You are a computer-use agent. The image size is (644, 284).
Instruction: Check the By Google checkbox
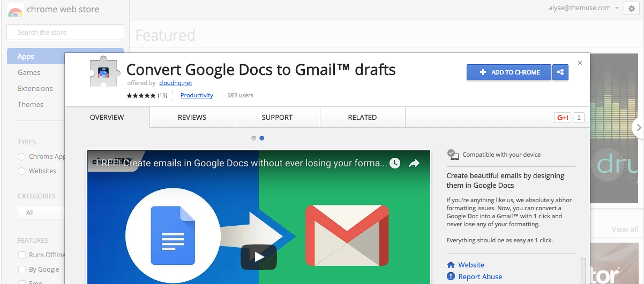[22, 270]
